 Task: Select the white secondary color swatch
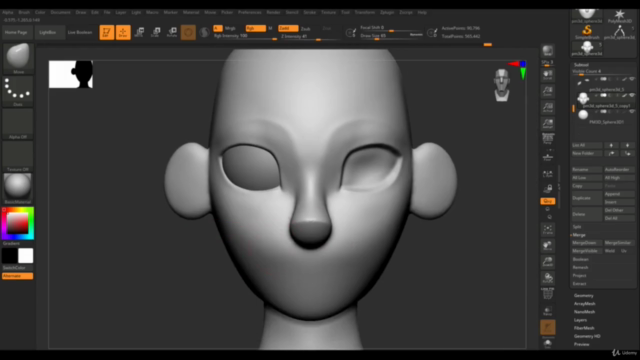[x=25, y=256]
